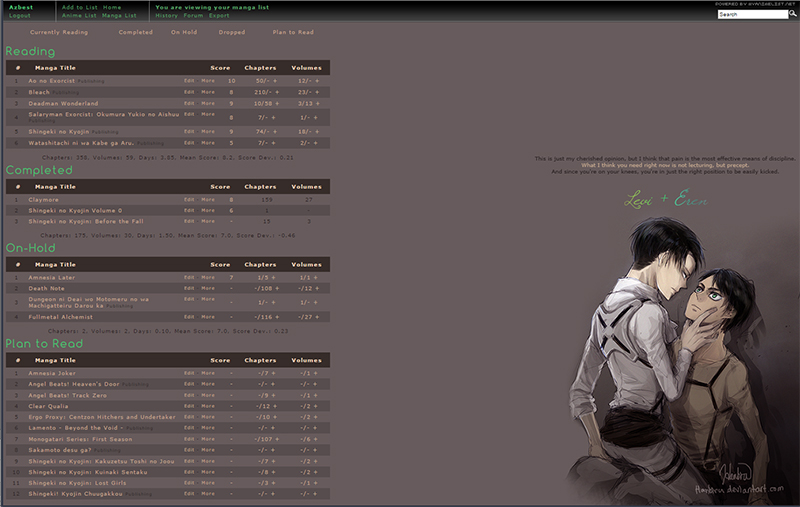Open the Azbest profile link

pyautogui.click(x=21, y=8)
